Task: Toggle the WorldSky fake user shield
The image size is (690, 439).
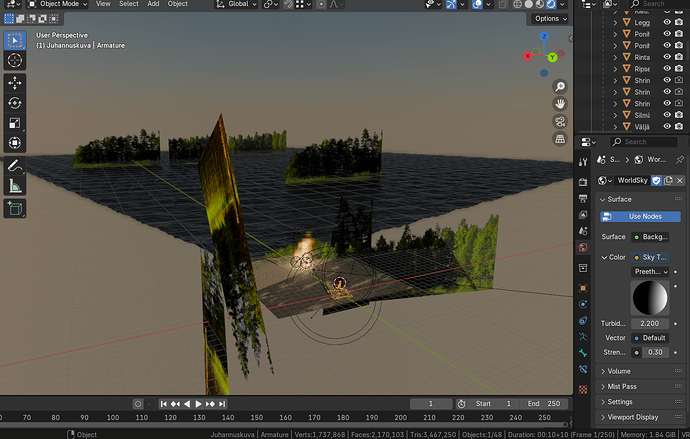Action: (656, 180)
